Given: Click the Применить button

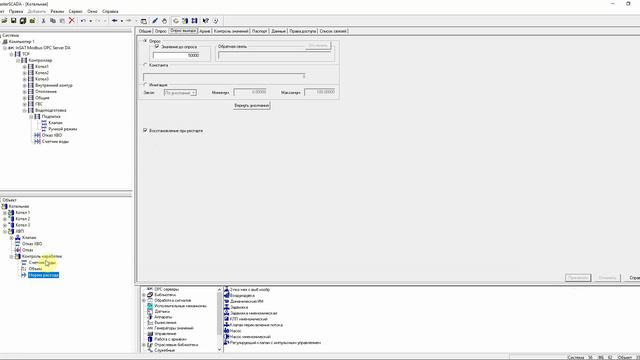Looking at the screenshot, I should click(578, 278).
